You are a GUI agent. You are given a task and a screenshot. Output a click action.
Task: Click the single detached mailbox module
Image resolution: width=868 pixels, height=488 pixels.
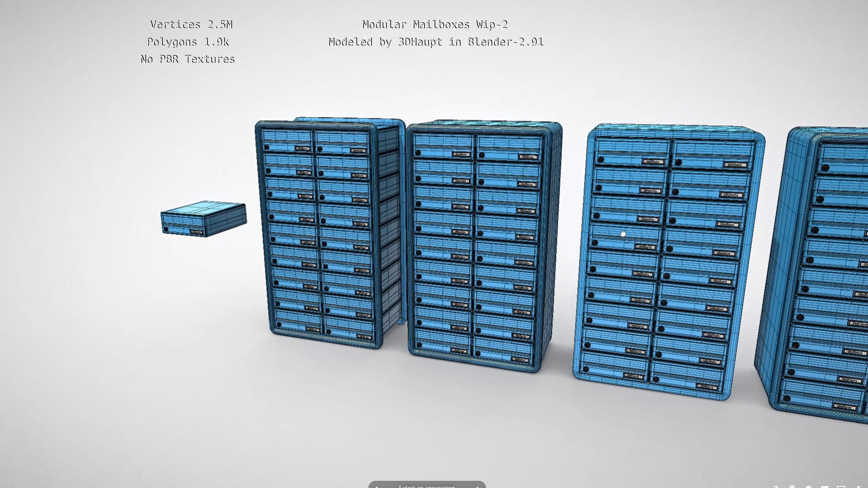[x=203, y=219]
